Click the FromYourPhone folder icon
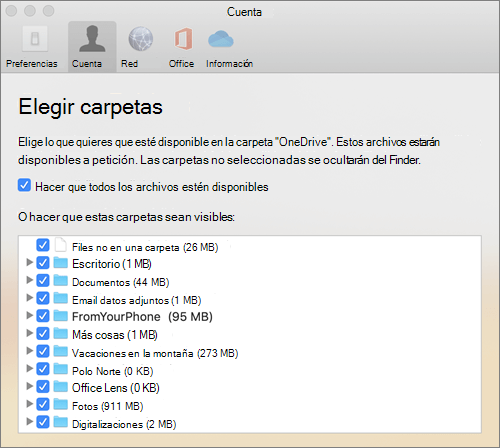The width and height of the screenshot is (500, 448). point(61,316)
